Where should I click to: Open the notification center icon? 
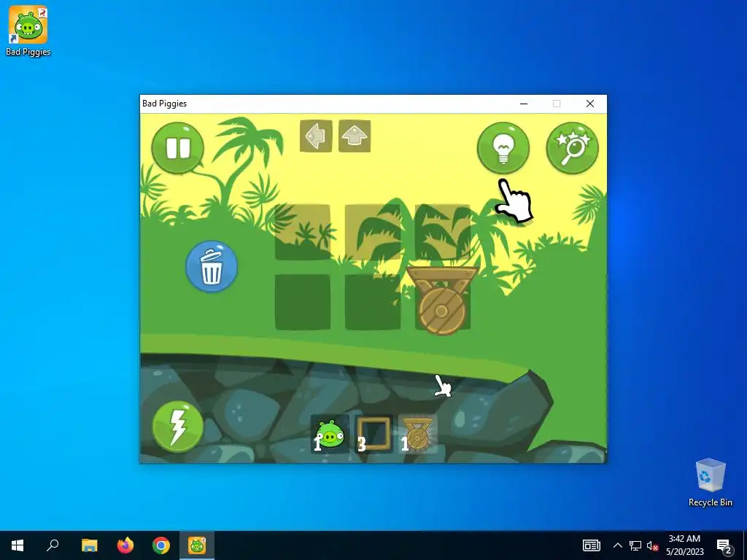click(724, 545)
